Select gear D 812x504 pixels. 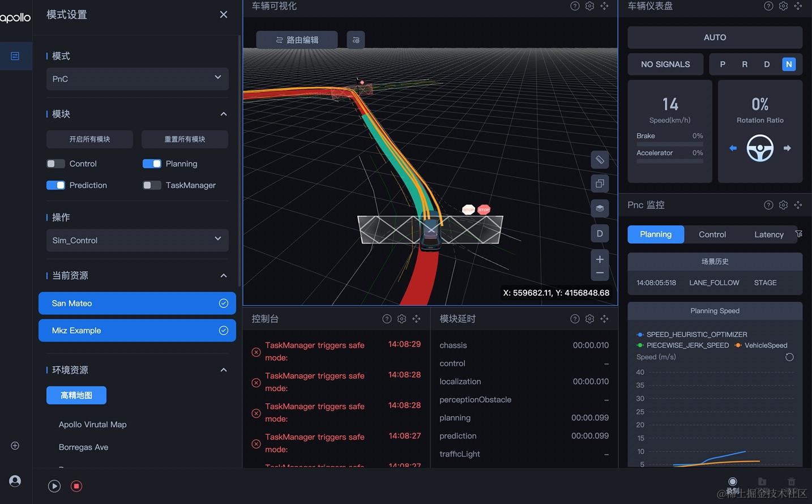click(767, 64)
